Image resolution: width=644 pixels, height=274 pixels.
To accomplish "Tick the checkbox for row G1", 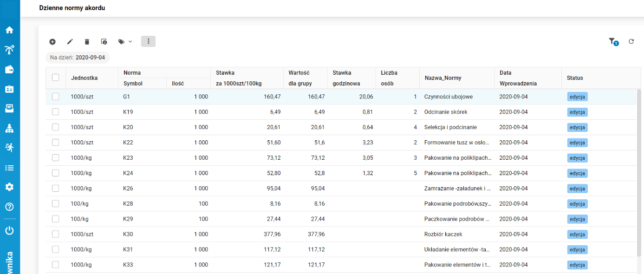I will click(56, 97).
